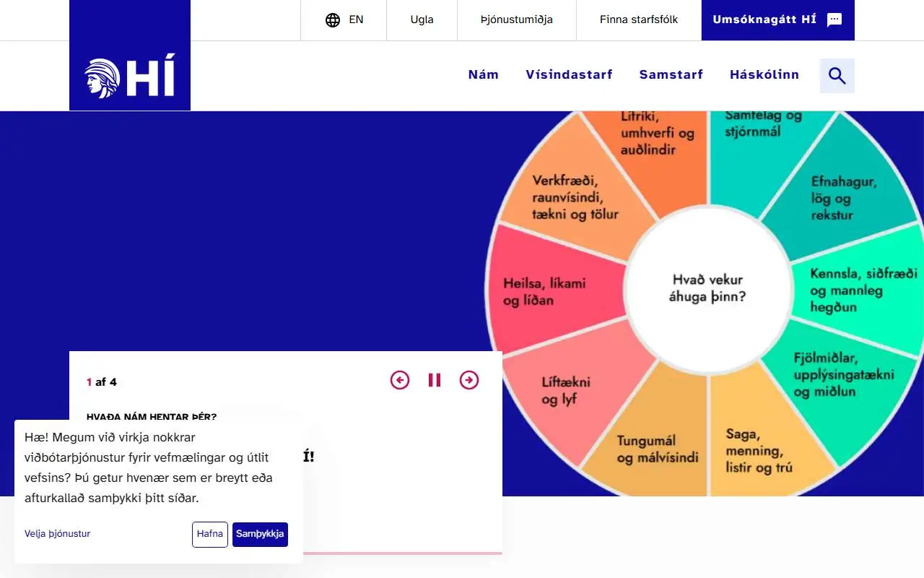This screenshot has width=924, height=578.
Task: Open the search magnifier icon
Action: [837, 75]
